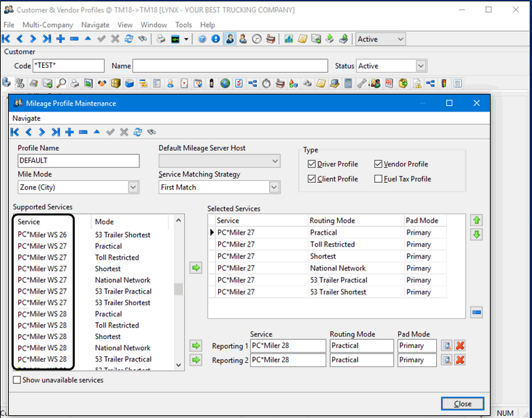532x418 pixels.
Task: Clear Reporting 1 service with red X
Action: click(460, 346)
